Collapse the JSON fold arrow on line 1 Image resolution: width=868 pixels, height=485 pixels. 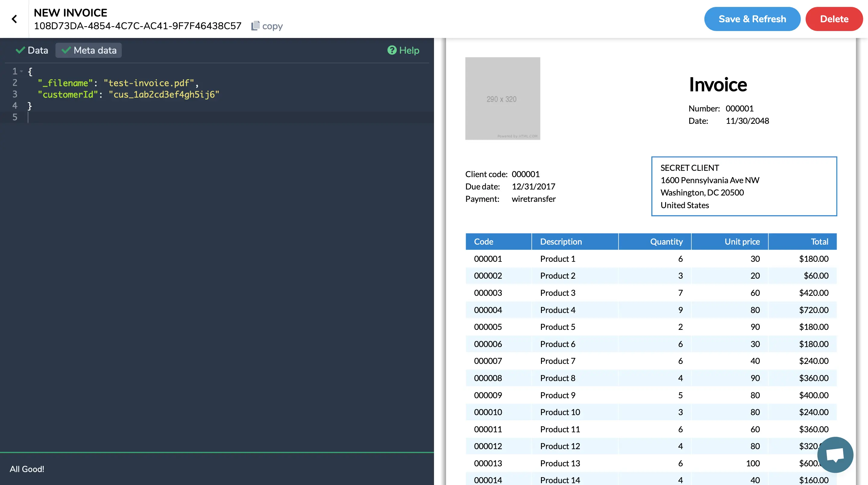click(x=22, y=71)
